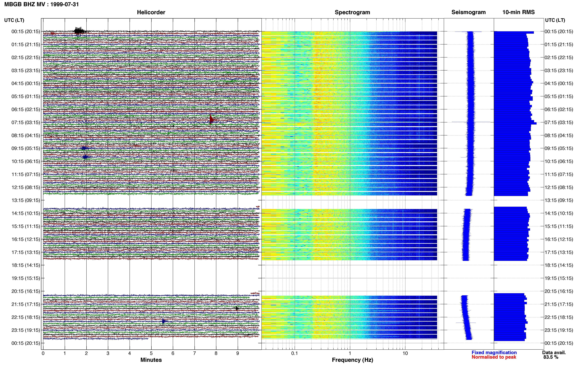Click the blue event burst just above the 10:15 trace
The image size is (588, 368).
pyautogui.click(x=85, y=157)
